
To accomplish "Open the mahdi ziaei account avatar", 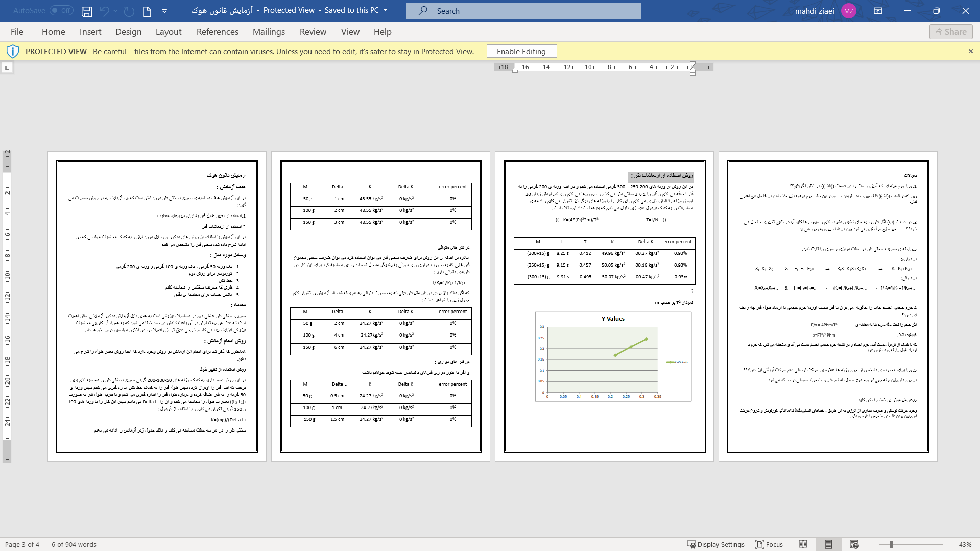I will (849, 11).
